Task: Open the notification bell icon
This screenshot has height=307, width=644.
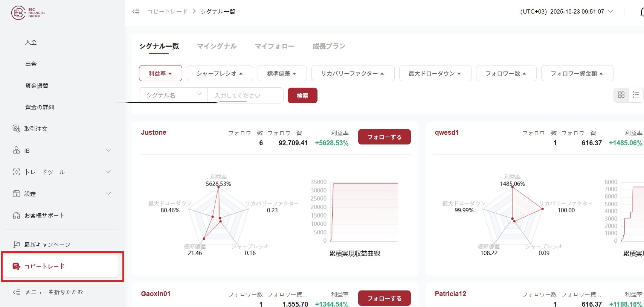Action: [641, 12]
